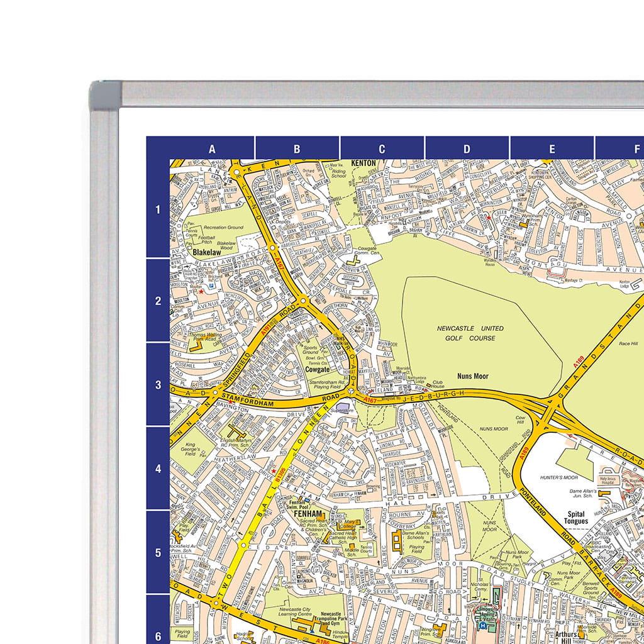
Task: Select the Blakelaw area label
Action: [206, 253]
